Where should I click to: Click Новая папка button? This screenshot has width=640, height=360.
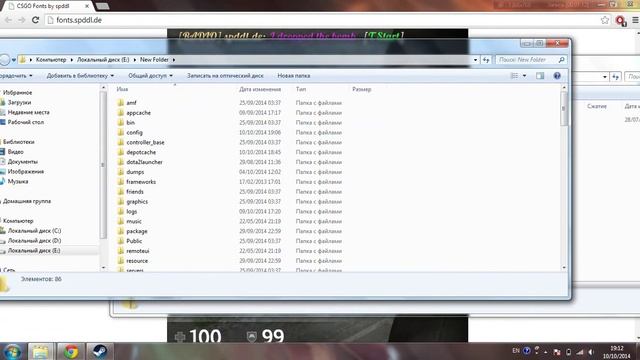(293, 76)
